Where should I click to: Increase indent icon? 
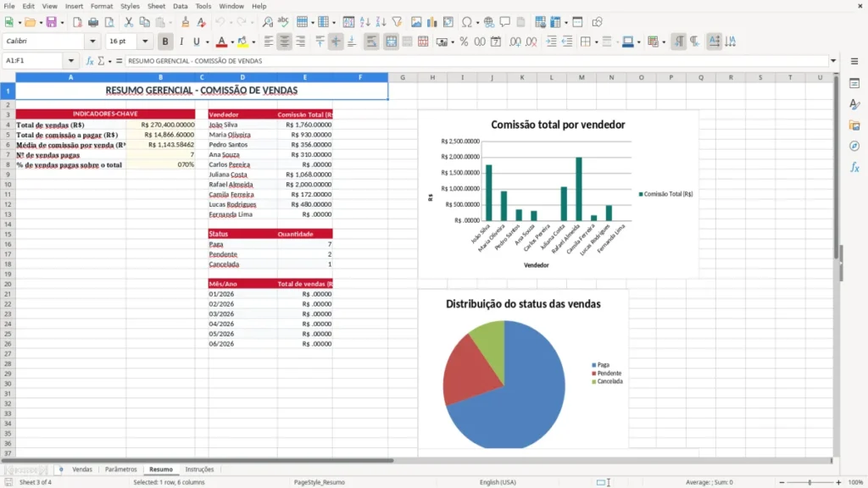coord(551,42)
